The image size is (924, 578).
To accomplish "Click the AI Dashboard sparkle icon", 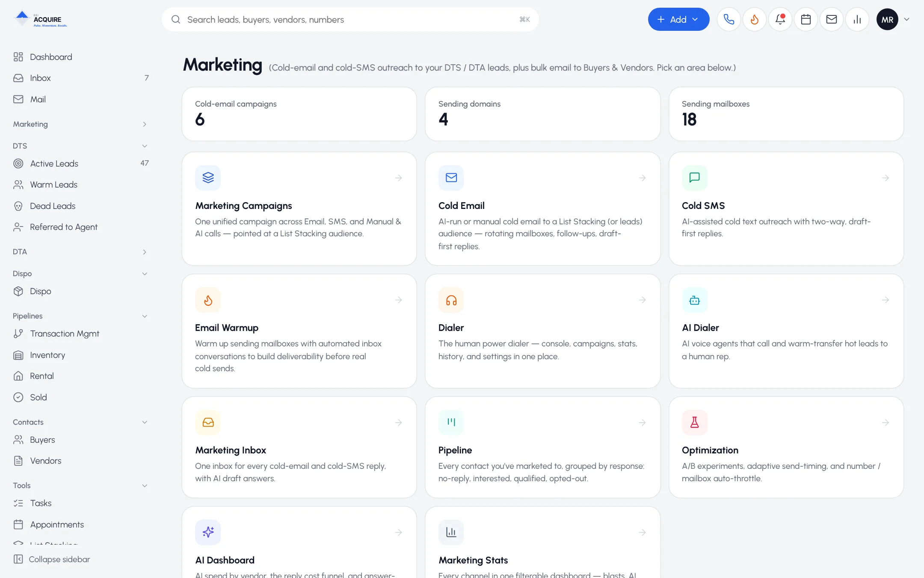I will [208, 532].
